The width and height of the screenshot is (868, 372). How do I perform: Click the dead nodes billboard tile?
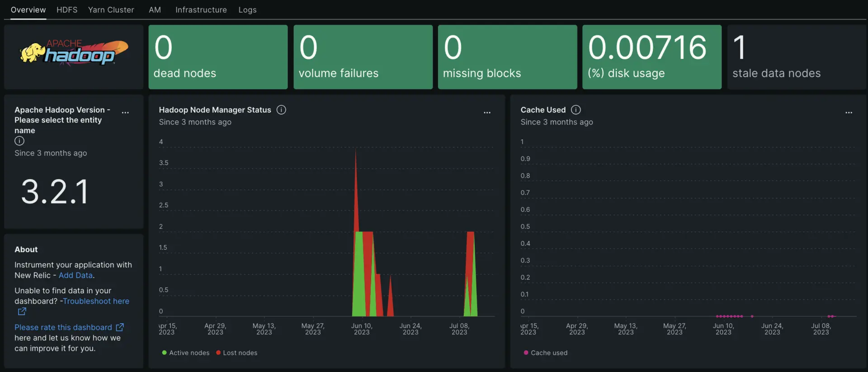218,57
